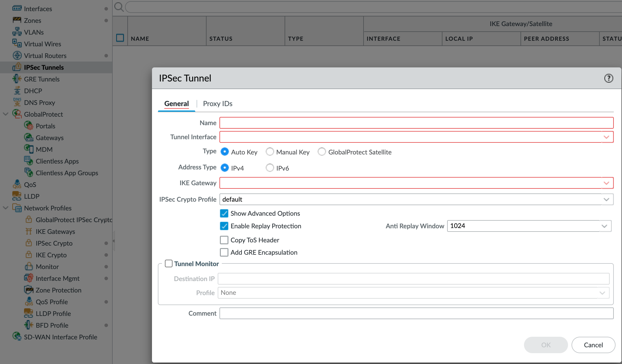
Task: Choose IPv6 as Address Type
Action: pos(270,168)
